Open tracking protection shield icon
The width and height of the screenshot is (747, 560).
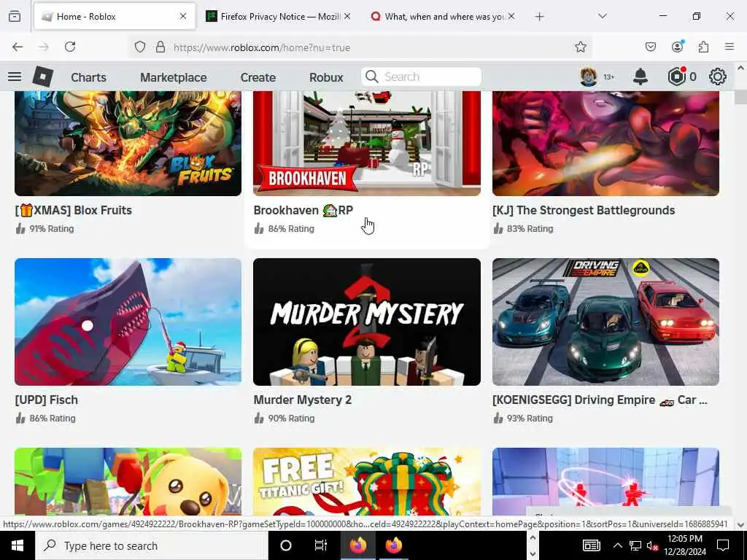139,47
